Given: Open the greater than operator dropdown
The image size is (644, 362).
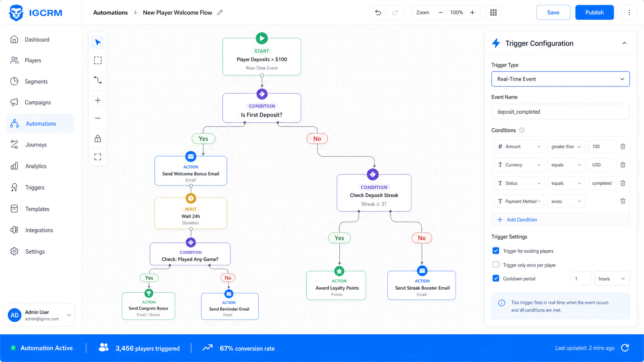Looking at the screenshot, I should click(566, 147).
